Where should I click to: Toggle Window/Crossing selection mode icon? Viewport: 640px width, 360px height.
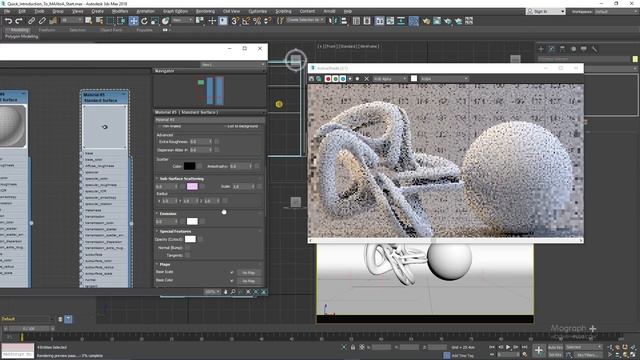(x=121, y=21)
